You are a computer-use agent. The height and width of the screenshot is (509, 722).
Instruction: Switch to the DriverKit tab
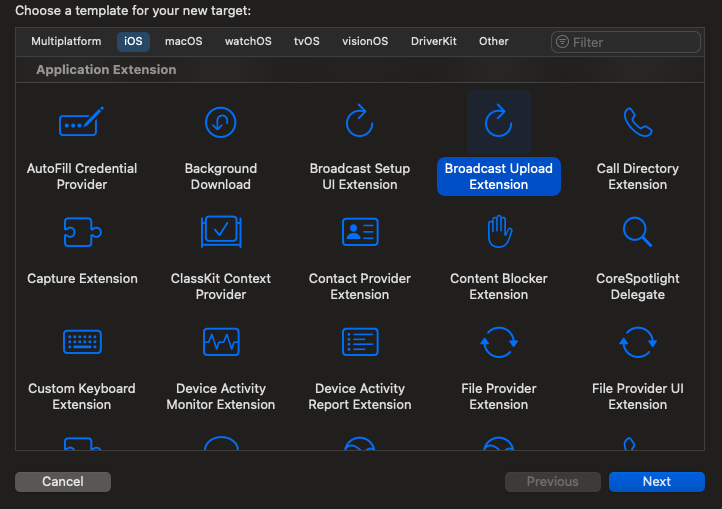pos(434,41)
